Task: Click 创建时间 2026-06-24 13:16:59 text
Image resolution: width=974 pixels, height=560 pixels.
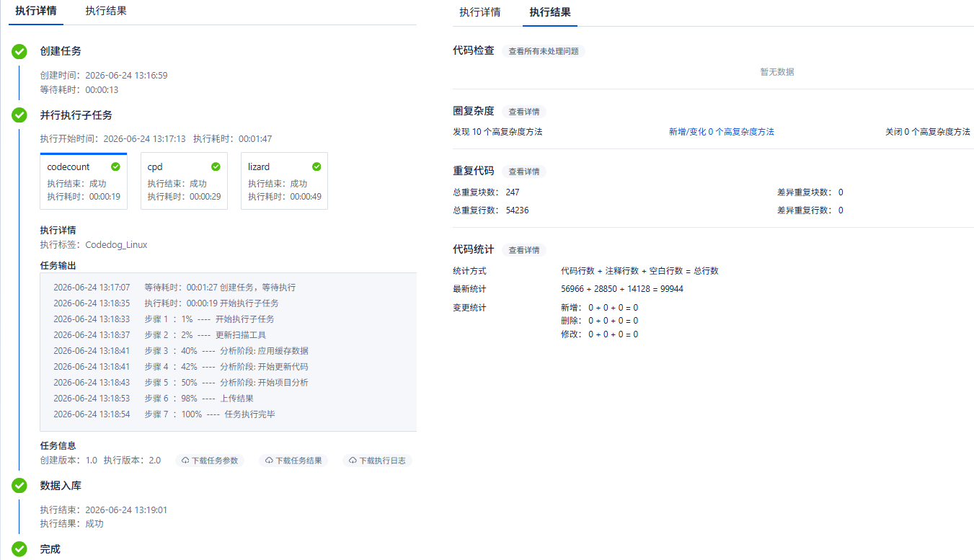Action: pyautogui.click(x=104, y=75)
